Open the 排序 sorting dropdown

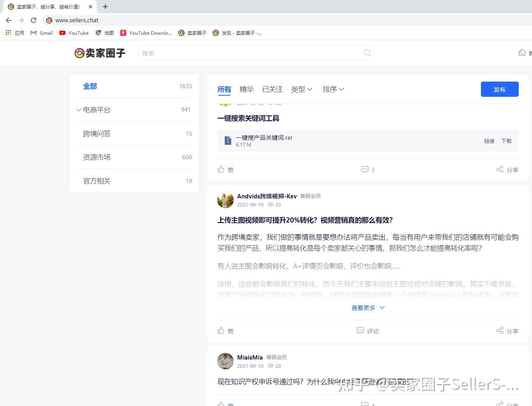(333, 89)
